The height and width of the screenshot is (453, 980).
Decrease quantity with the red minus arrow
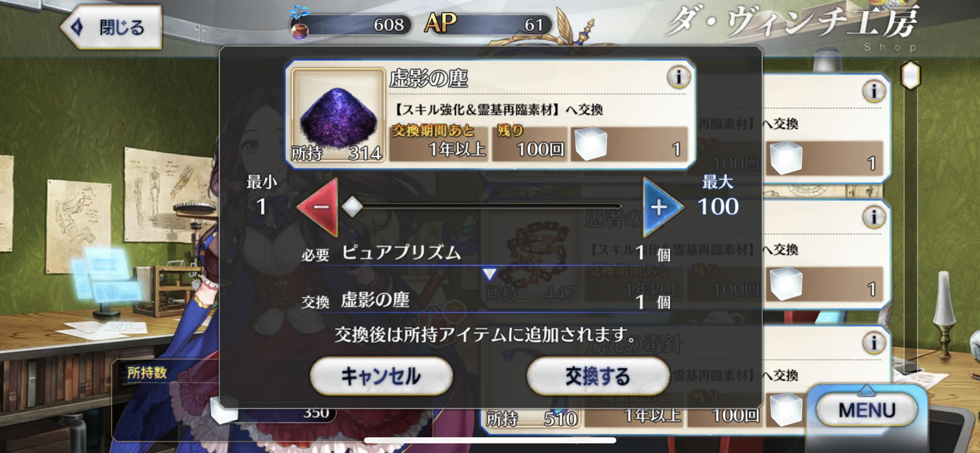(319, 207)
